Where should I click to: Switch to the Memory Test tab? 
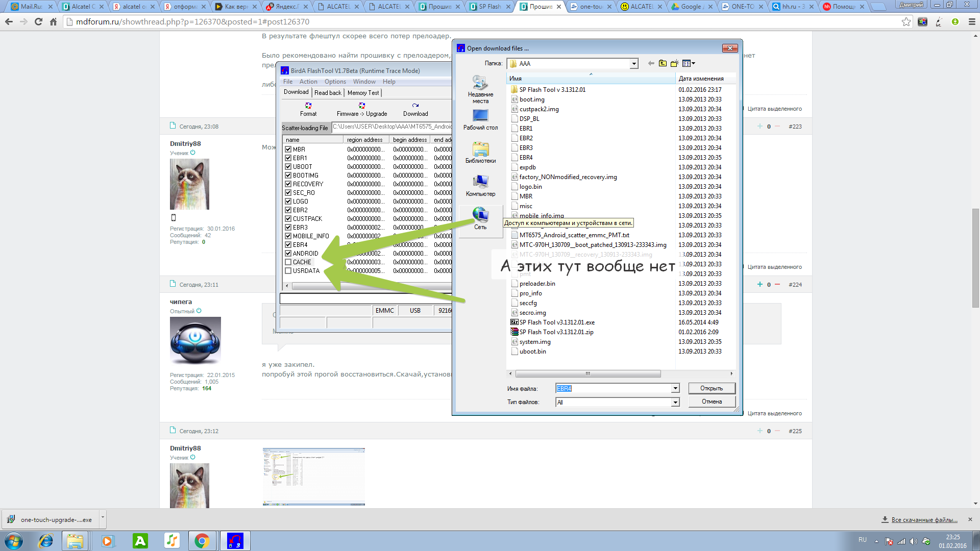[363, 93]
